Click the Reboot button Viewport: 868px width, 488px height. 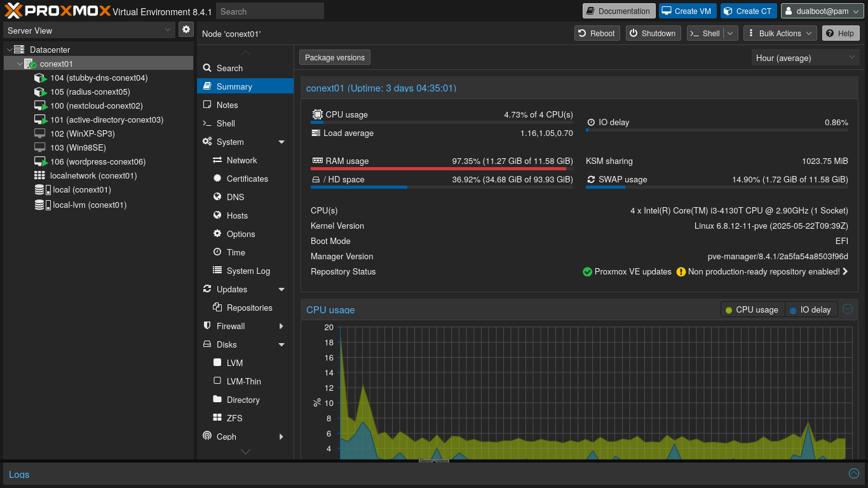596,33
